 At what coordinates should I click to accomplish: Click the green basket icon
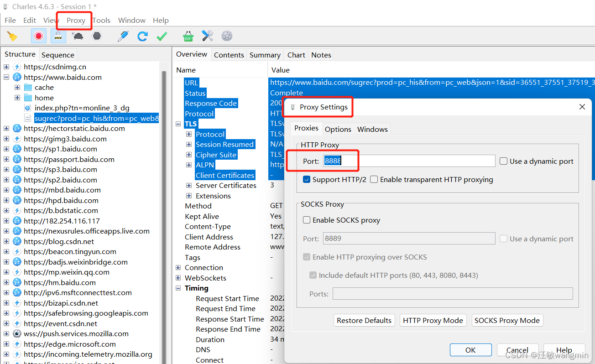click(x=188, y=36)
